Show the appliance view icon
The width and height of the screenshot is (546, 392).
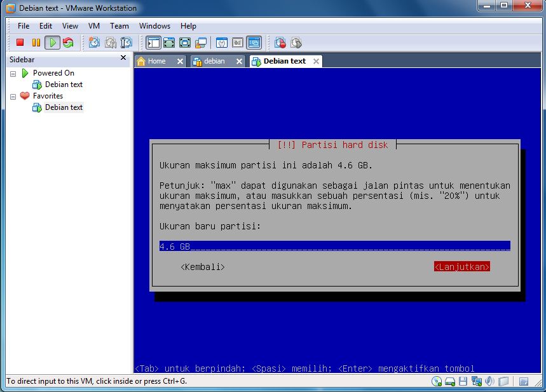[x=238, y=43]
